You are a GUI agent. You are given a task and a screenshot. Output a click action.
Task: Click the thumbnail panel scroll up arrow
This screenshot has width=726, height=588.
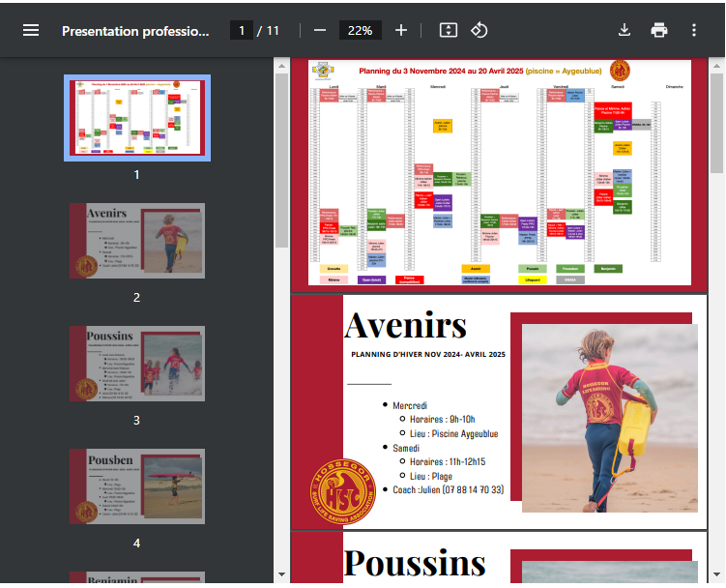tap(281, 66)
